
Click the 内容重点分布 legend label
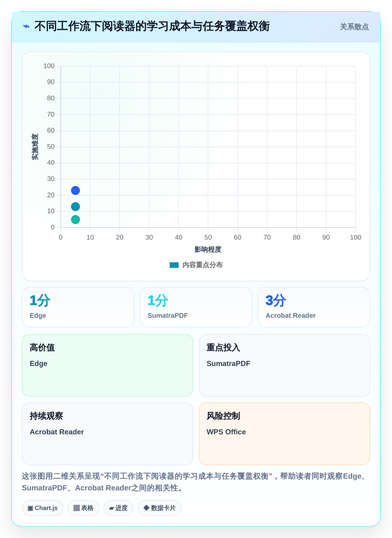[x=202, y=265]
